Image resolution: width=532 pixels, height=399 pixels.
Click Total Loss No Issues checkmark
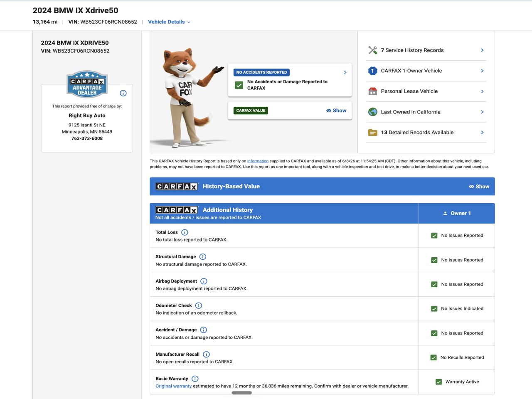pyautogui.click(x=434, y=236)
